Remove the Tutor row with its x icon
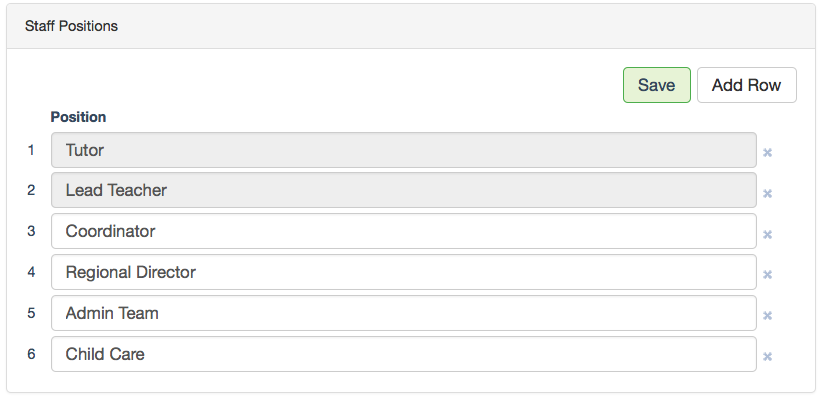This screenshot has height=405, width=828. click(x=768, y=153)
